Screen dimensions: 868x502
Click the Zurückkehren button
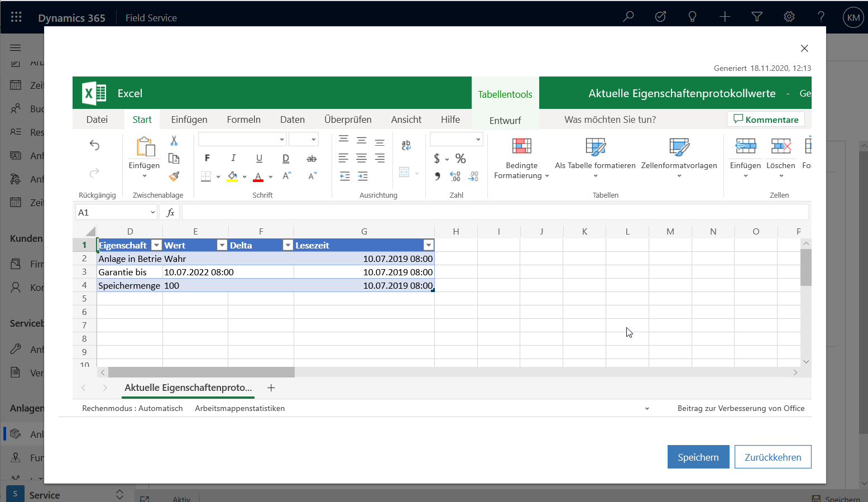tap(773, 457)
